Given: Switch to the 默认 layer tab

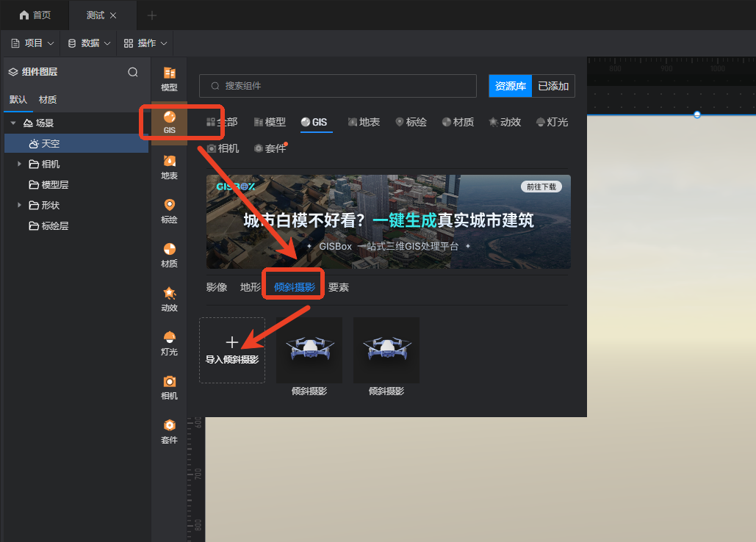Looking at the screenshot, I should coord(18,100).
